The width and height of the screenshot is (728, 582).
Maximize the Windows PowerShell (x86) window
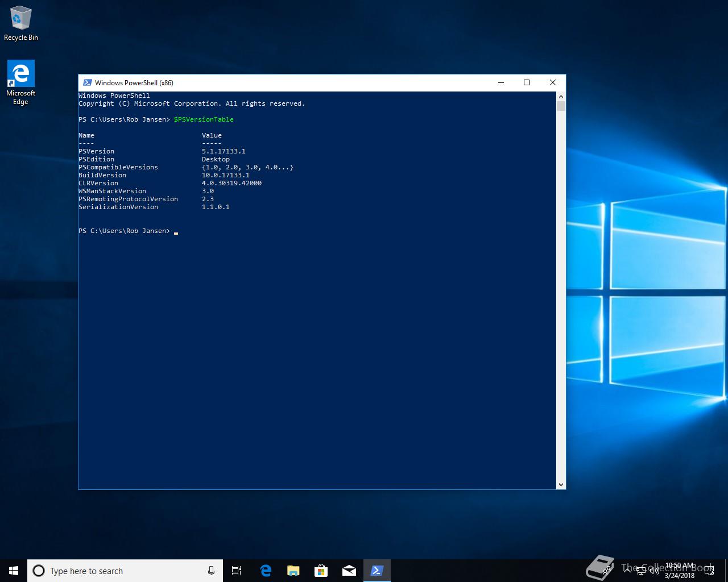coord(527,82)
